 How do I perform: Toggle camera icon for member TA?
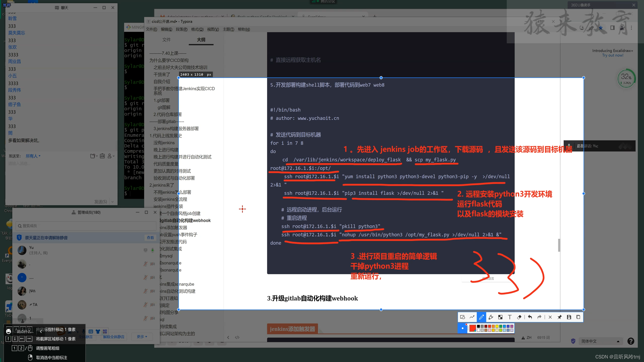pyautogui.click(x=152, y=305)
